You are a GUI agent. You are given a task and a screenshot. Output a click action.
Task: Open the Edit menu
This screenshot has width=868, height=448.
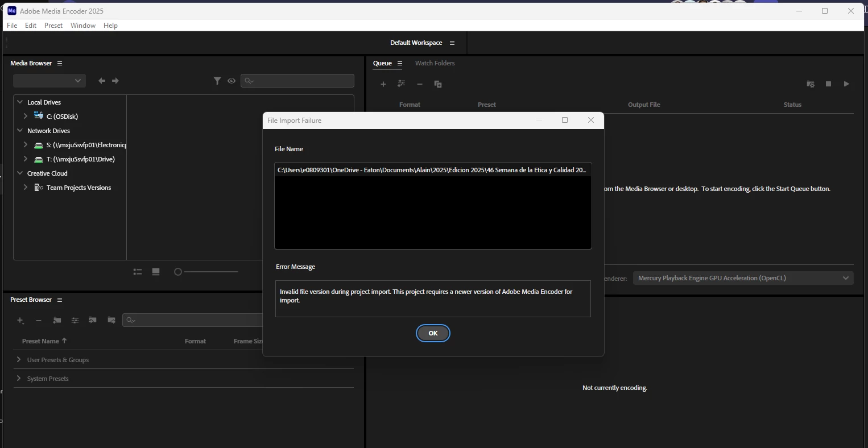31,26
